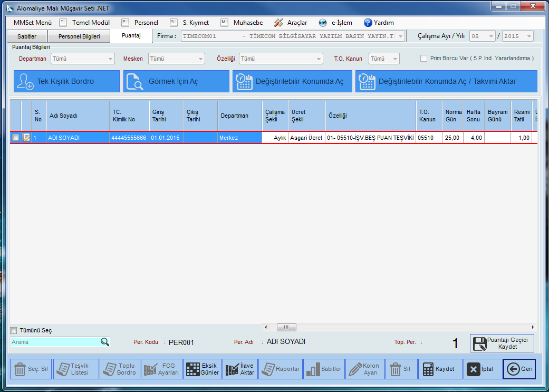Screen dimensions: 549x392
Task: Click Değiştirilebilir Konumda Aç button
Action: pyautogui.click(x=292, y=81)
